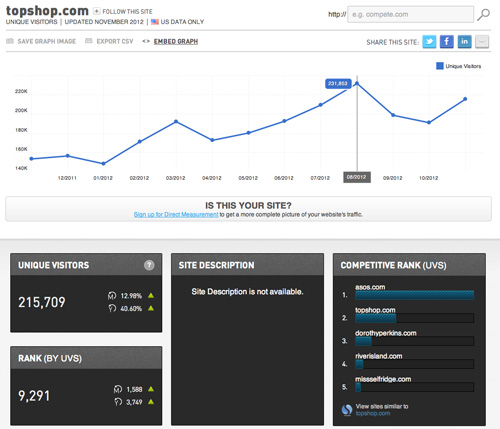Open Sign up for Direct Measurement link
Viewport: 500px width, 429px height.
click(x=176, y=214)
